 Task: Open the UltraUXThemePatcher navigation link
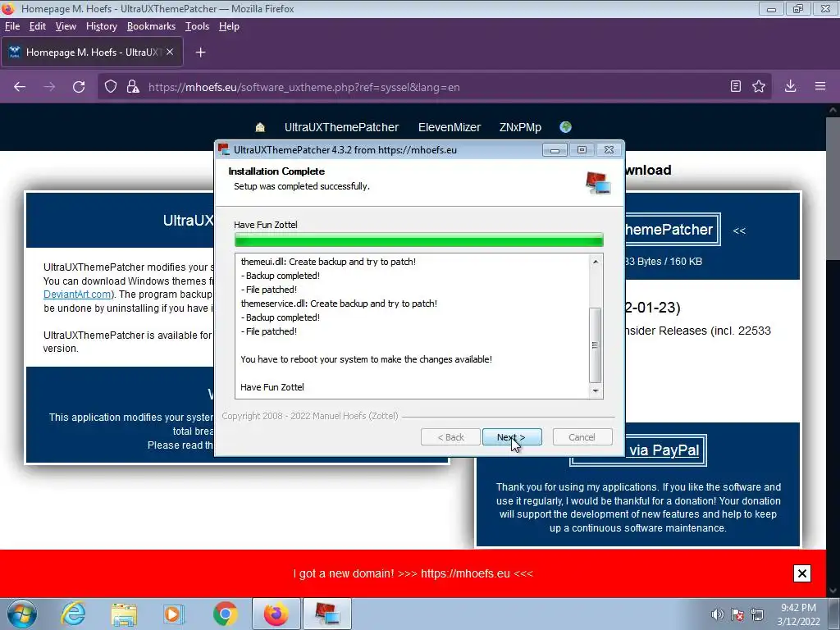(341, 127)
